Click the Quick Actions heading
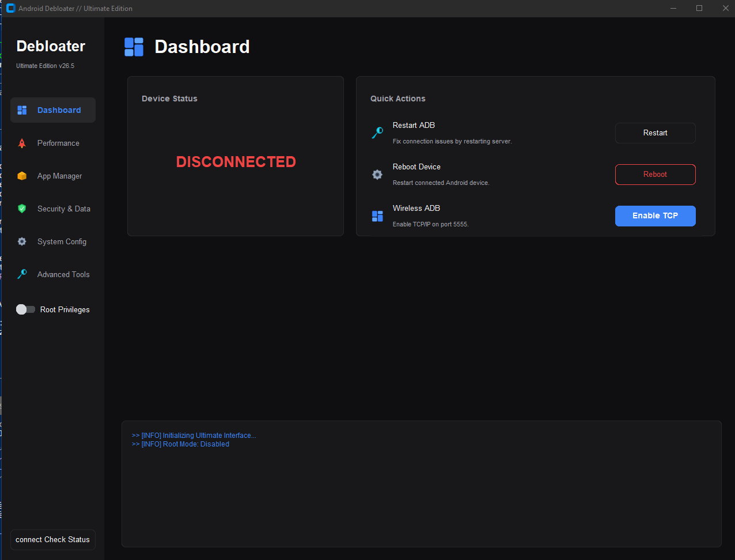 398,99
